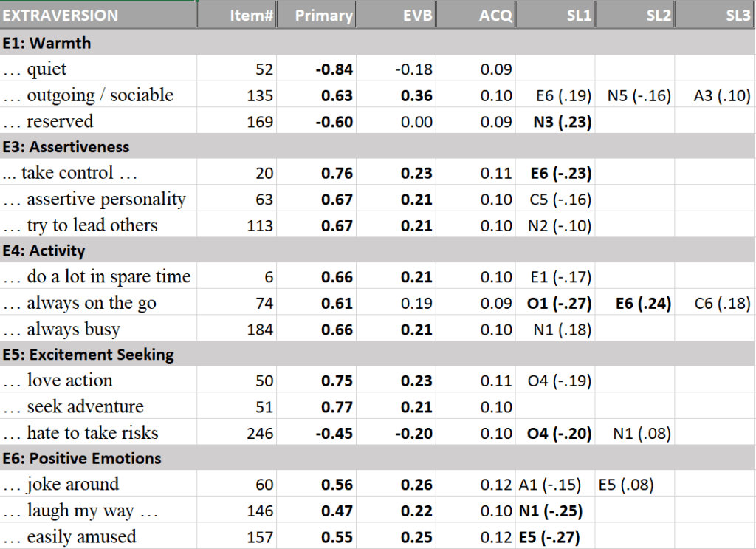
Task: Select the Primary column header
Action: pyautogui.click(x=317, y=15)
